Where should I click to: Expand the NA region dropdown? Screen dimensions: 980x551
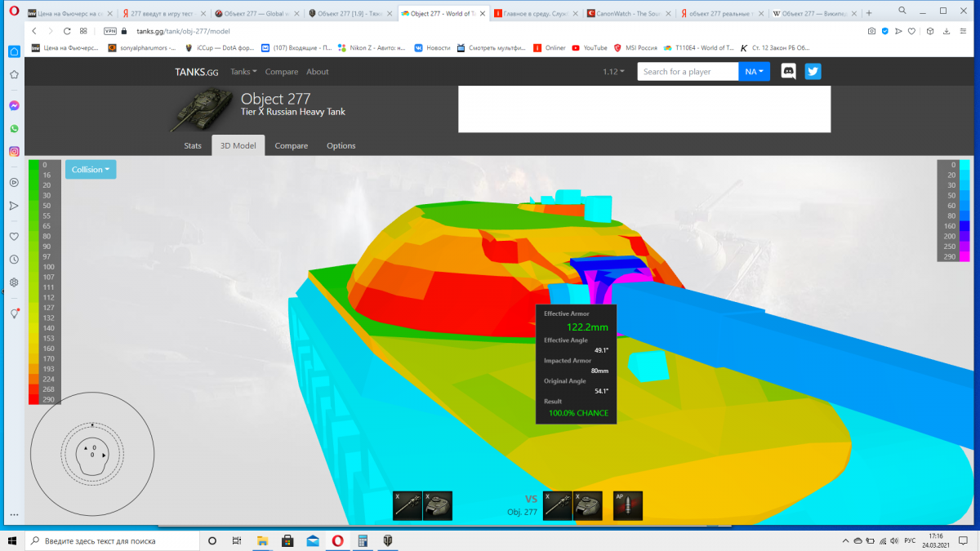click(755, 72)
